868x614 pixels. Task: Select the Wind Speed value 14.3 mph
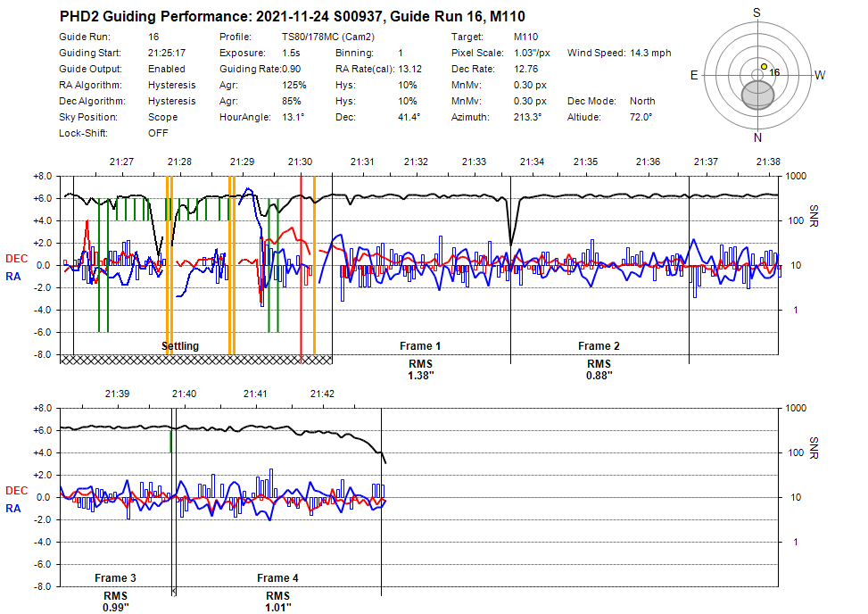650,54
